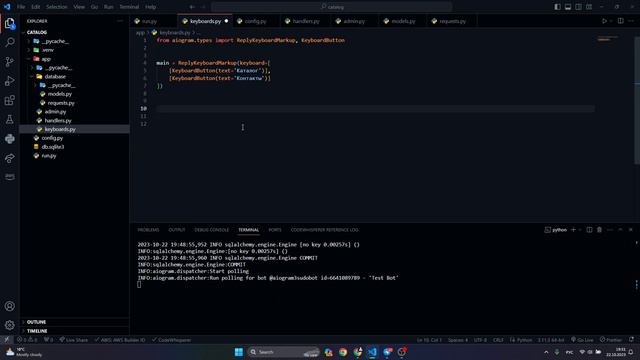Open the Testing flask view
The width and height of the screenshot is (640, 360).
9,120
